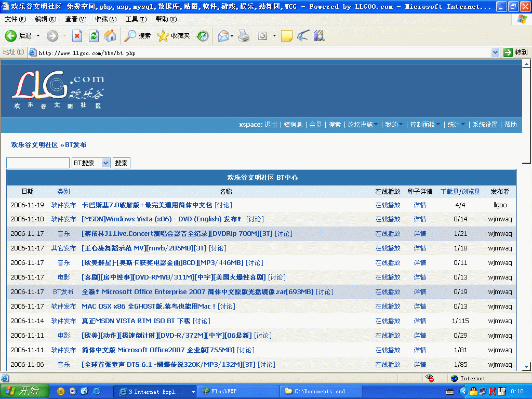Click the 类别 column header link

click(x=63, y=192)
